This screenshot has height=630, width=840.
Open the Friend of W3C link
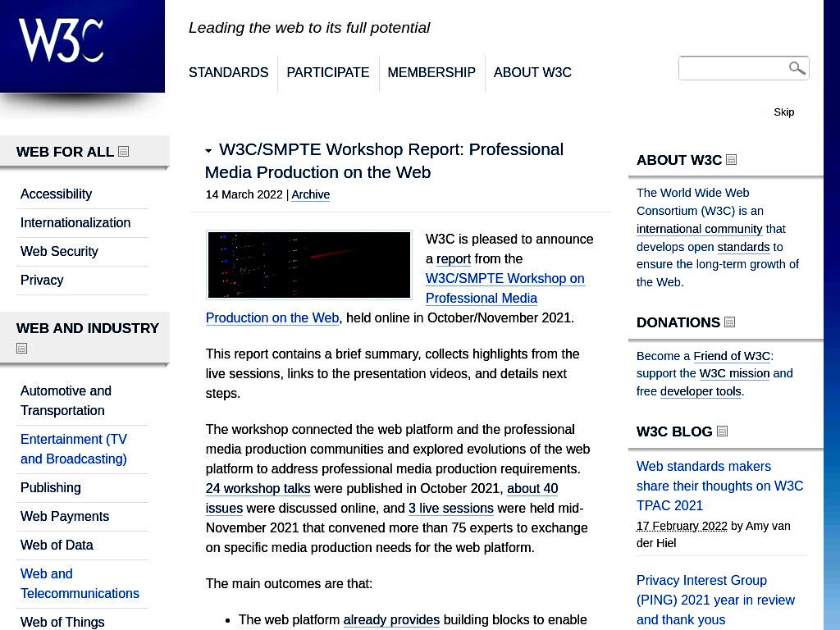tap(732, 356)
